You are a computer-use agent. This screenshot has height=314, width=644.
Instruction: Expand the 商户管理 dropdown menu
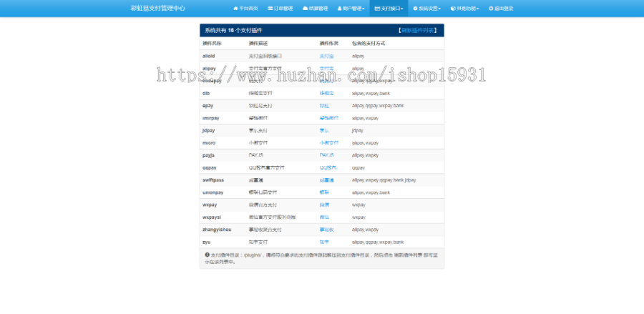point(351,8)
